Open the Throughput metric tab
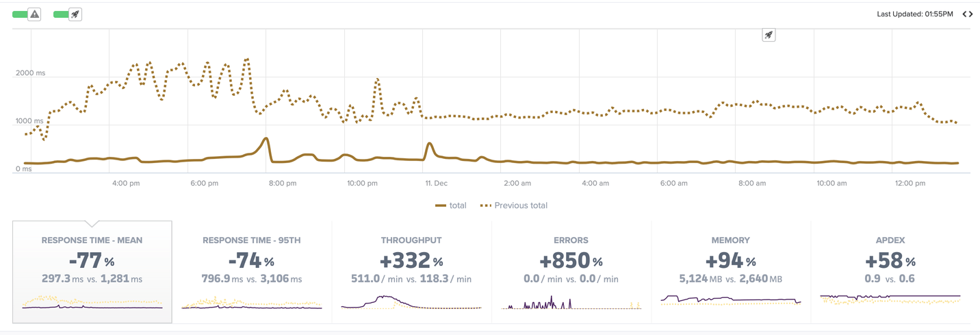The image size is (980, 335). tap(411, 272)
